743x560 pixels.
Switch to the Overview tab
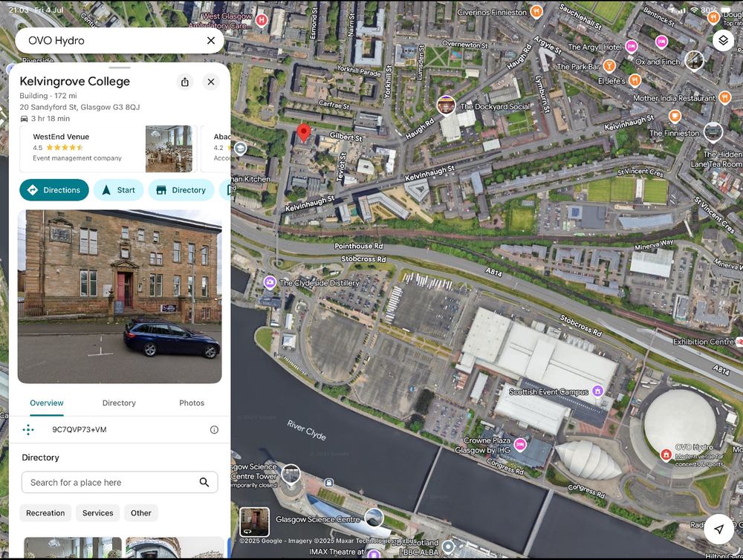point(46,403)
